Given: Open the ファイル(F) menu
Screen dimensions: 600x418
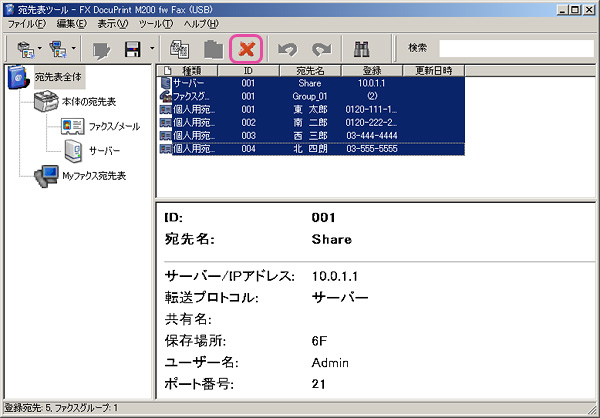Looking at the screenshot, I should point(27,22).
